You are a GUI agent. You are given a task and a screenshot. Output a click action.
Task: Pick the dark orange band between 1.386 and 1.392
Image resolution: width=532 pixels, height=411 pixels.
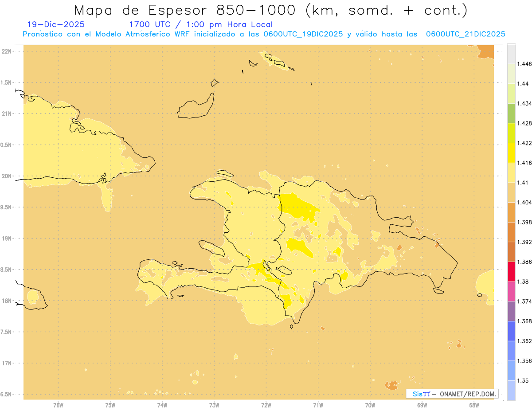[x=511, y=252]
